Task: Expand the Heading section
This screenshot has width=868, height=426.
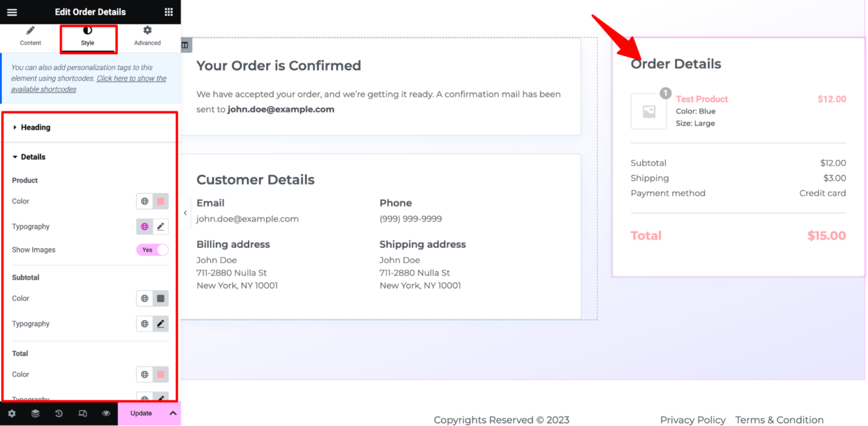Action: 35,127
